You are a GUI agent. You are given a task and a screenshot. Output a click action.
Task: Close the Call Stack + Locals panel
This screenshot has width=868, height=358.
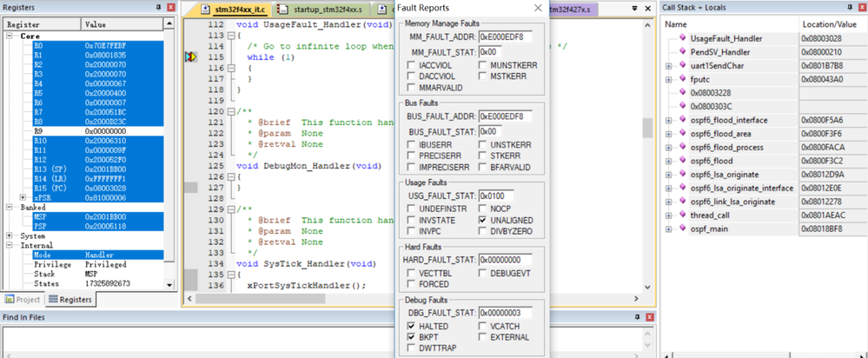861,7
